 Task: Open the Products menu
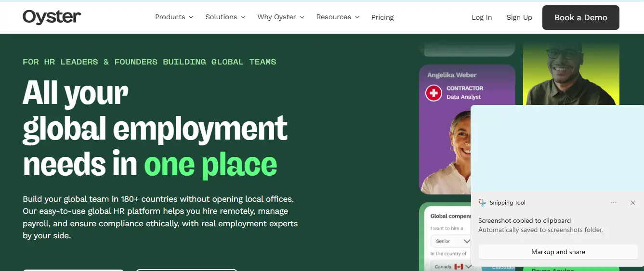click(174, 17)
